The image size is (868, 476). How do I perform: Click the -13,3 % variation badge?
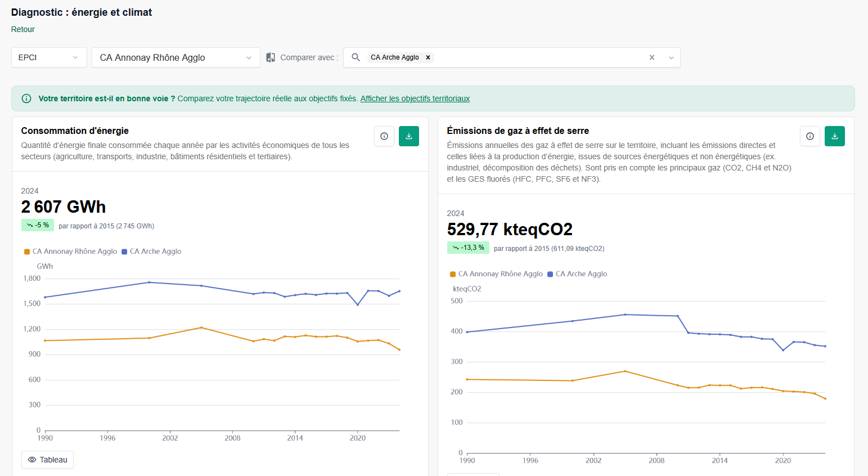point(468,248)
